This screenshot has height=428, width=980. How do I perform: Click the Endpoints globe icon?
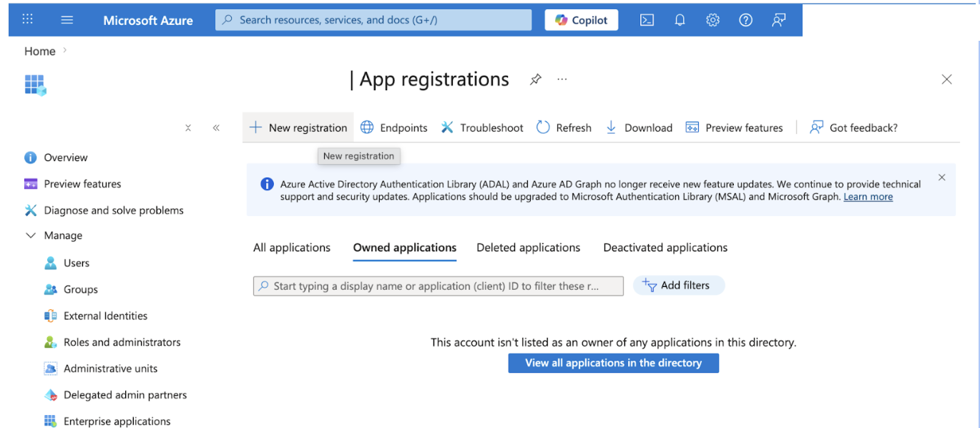(x=367, y=127)
